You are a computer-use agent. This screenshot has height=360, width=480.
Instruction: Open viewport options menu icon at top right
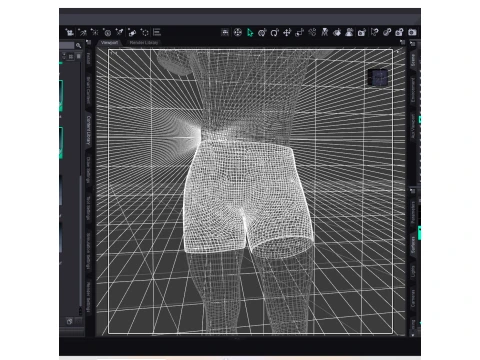coord(403,42)
